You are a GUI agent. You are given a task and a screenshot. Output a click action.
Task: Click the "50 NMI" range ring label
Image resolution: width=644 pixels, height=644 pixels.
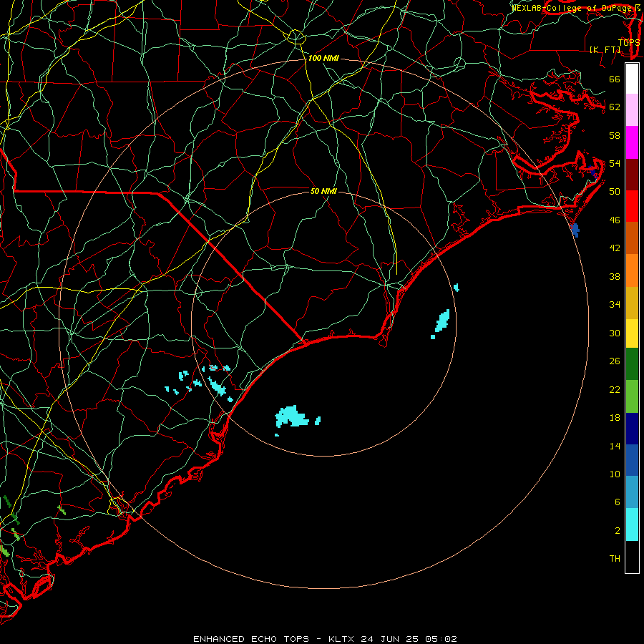(323, 191)
